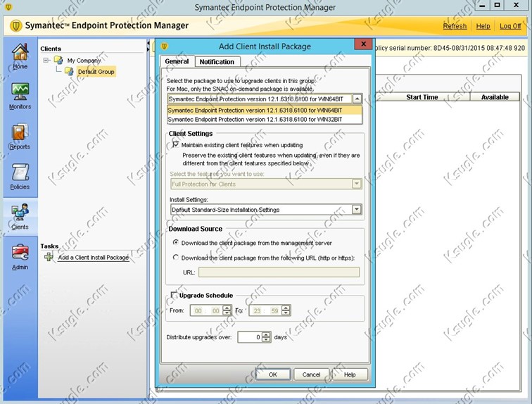Switch to the Notification tab

[217, 62]
